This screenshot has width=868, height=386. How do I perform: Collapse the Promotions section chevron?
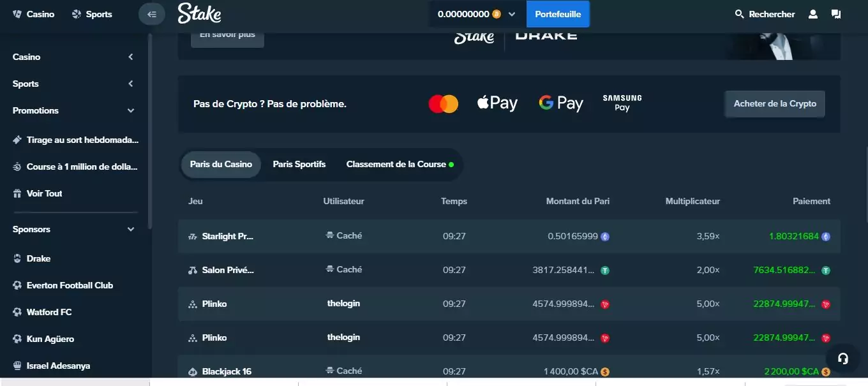click(x=130, y=110)
